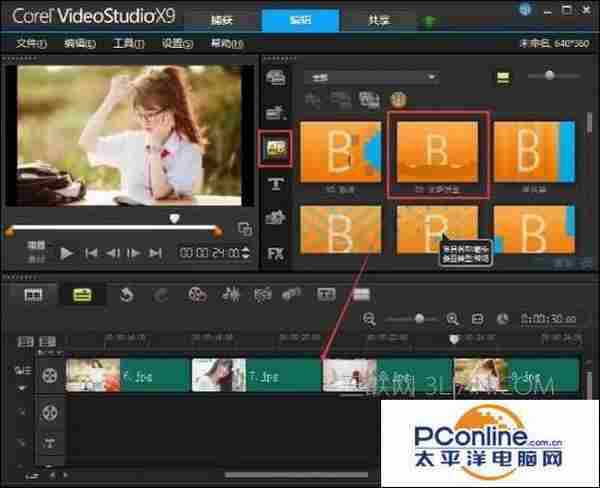Open the Media library icon

pos(274,80)
